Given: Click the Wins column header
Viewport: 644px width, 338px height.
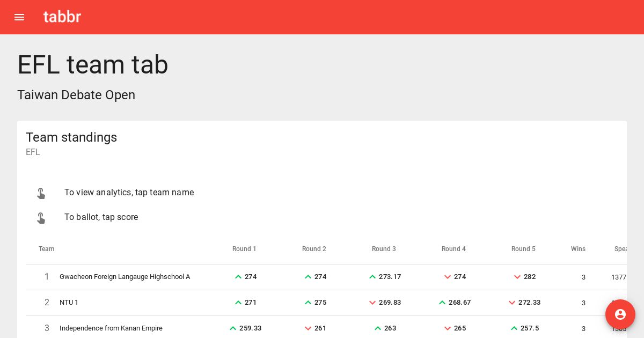Looking at the screenshot, I should tap(578, 249).
